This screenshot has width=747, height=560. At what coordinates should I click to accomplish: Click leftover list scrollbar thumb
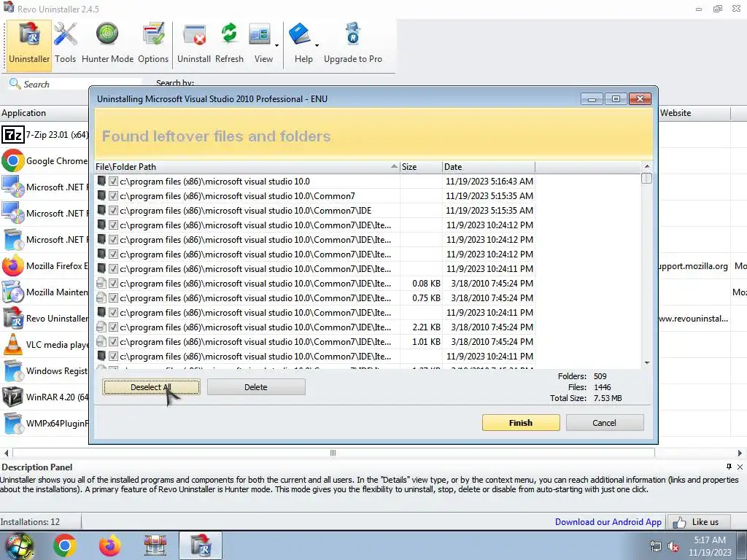[646, 178]
